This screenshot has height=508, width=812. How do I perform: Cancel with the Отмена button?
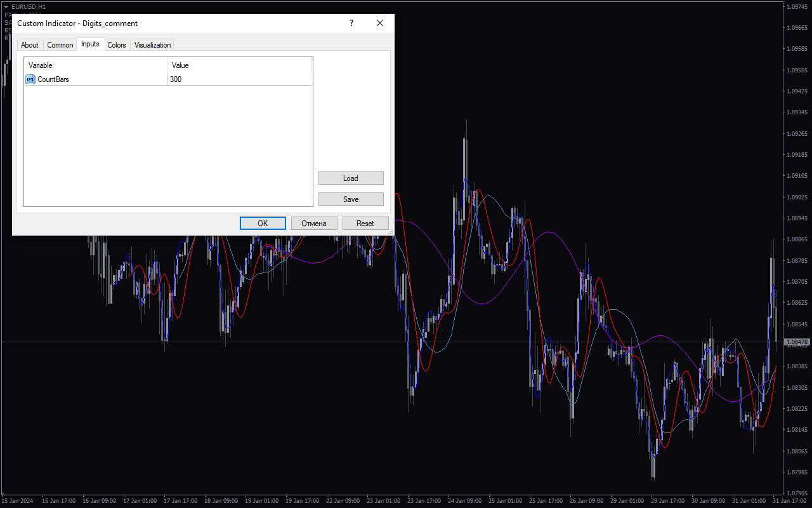314,224
